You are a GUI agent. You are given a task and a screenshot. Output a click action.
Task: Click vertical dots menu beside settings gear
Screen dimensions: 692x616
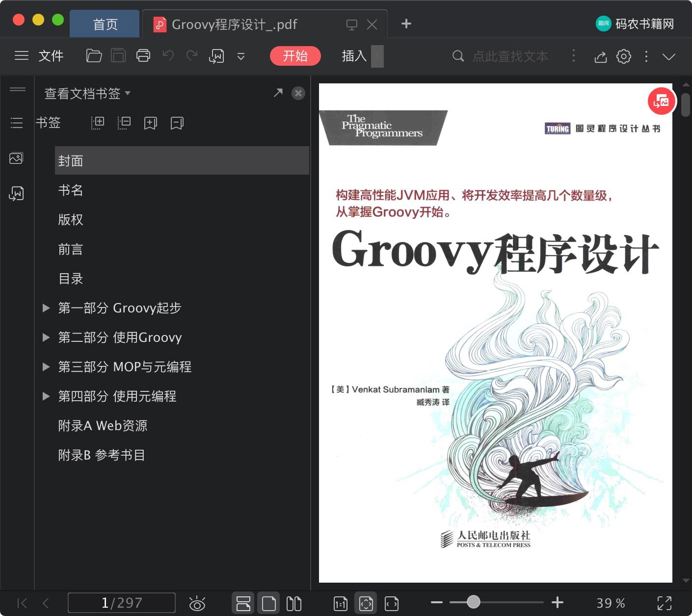[646, 56]
